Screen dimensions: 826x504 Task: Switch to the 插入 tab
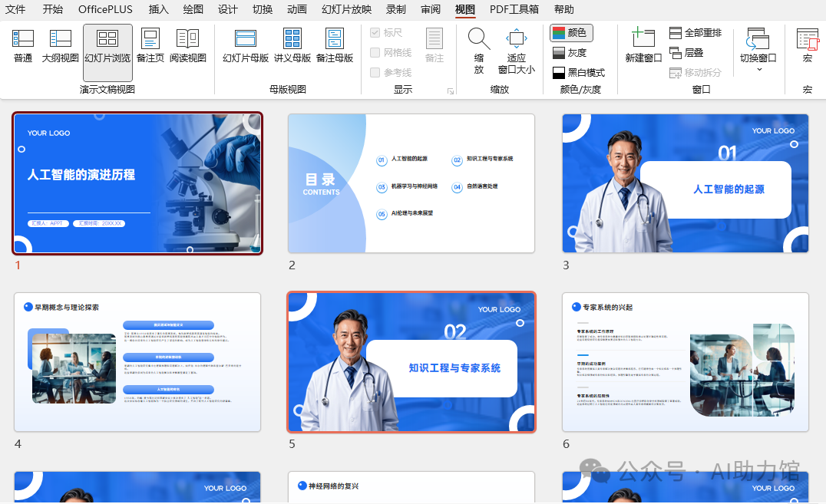158,9
